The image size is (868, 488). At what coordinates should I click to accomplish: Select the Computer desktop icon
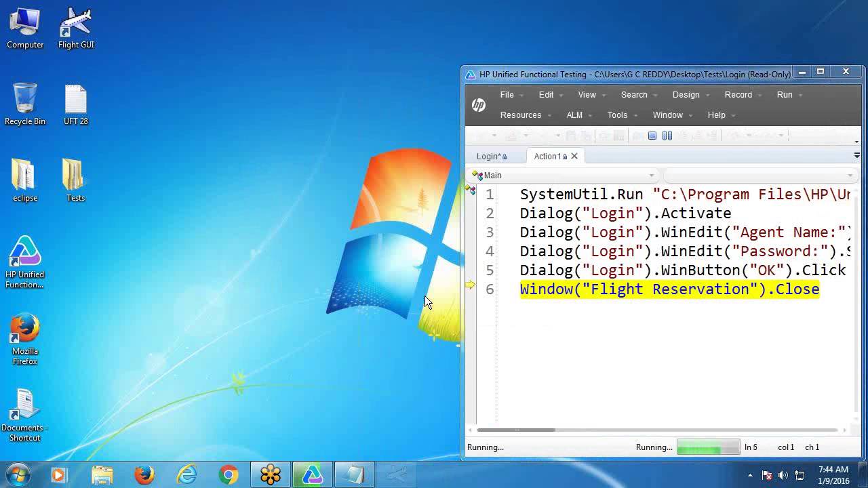click(x=25, y=28)
